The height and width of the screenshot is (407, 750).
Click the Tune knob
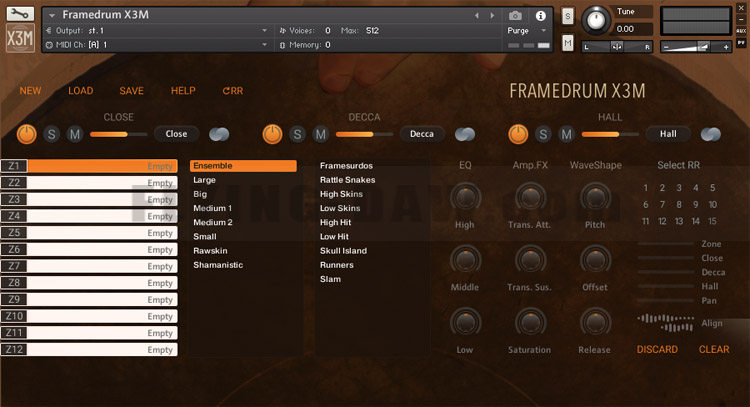tap(596, 21)
